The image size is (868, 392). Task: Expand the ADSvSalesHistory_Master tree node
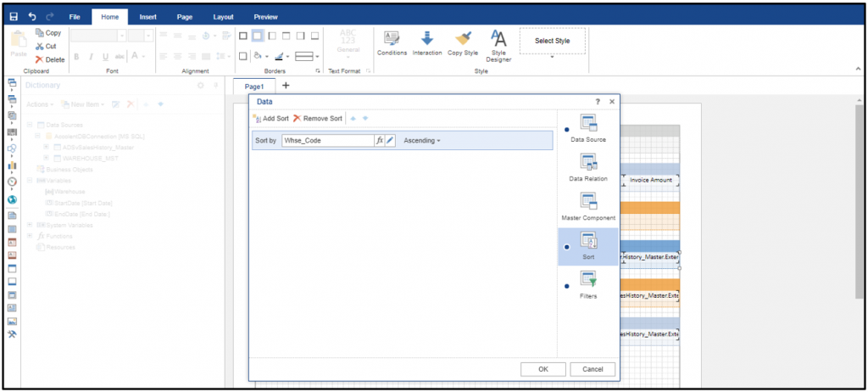click(x=47, y=147)
